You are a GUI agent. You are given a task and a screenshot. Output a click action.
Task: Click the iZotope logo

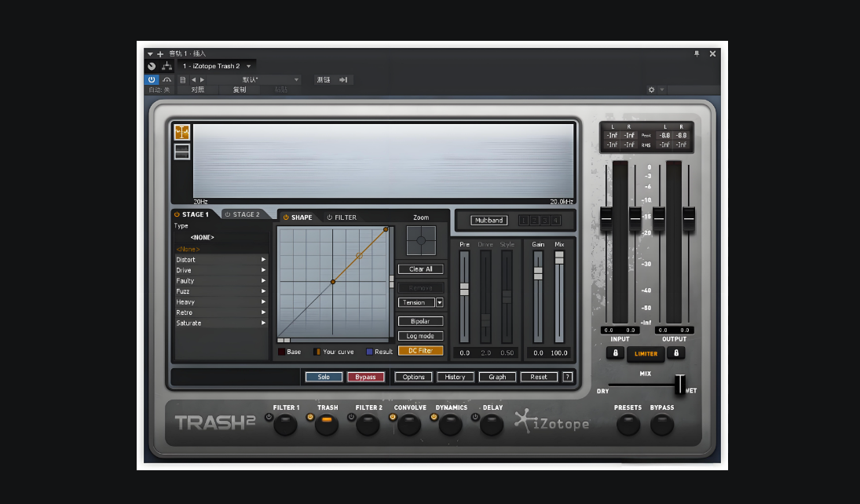click(x=552, y=422)
